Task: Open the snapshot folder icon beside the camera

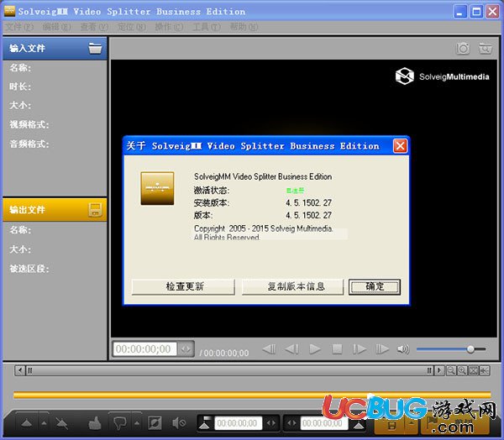Action: (486, 49)
